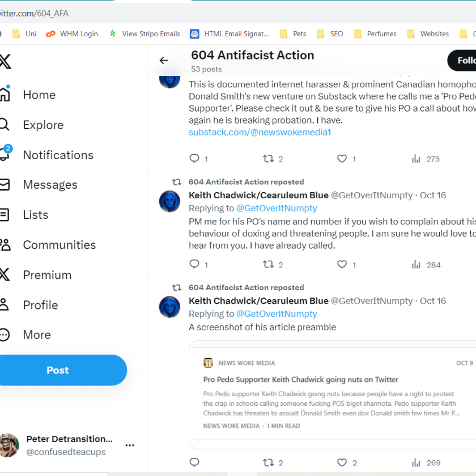View analytics icon showing 284 views
The height and width of the screenshot is (476, 476).
(416, 265)
